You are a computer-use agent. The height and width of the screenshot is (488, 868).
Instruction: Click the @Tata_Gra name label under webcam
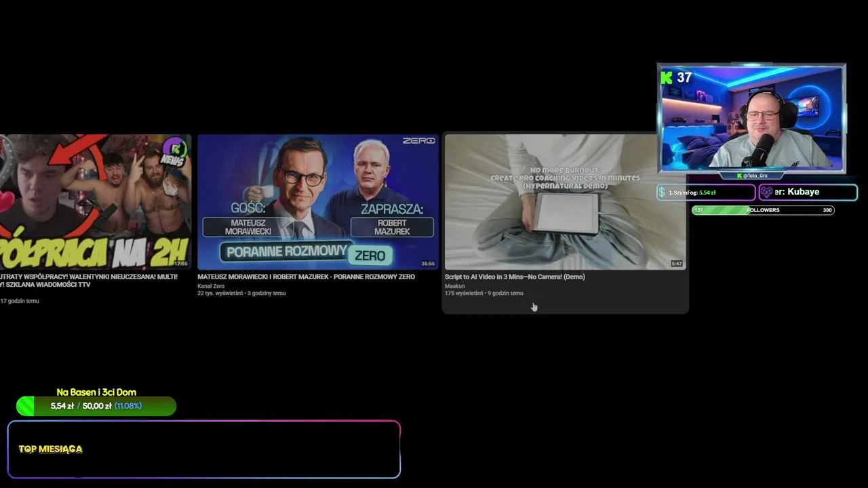tap(753, 176)
